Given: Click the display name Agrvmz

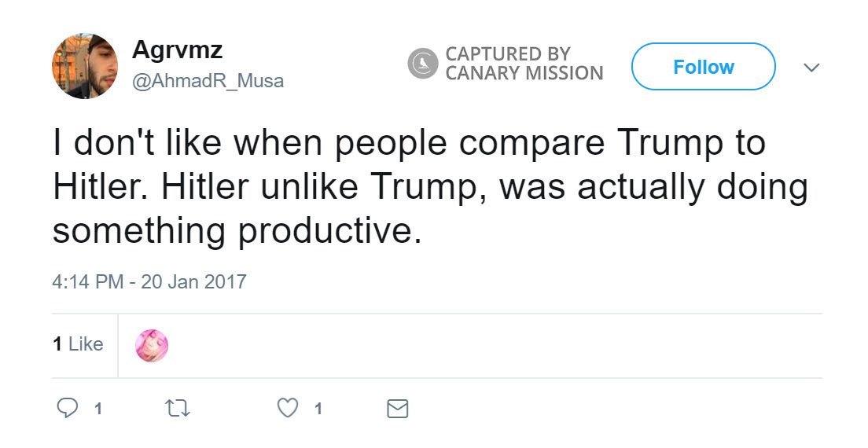Looking at the screenshot, I should [177, 50].
